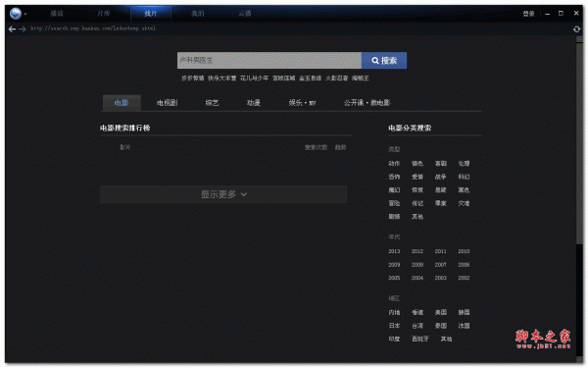The width and height of the screenshot is (588, 368).
Task: Filter movies by year 2009
Action: pos(394,265)
